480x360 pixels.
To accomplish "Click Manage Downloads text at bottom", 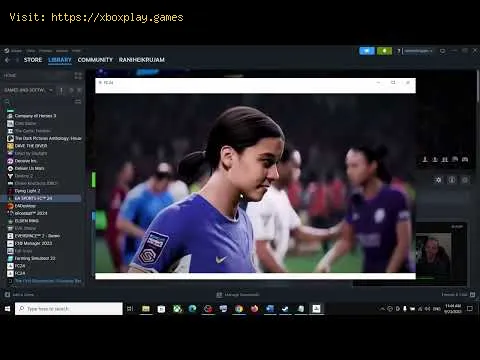I will click(x=242, y=295).
